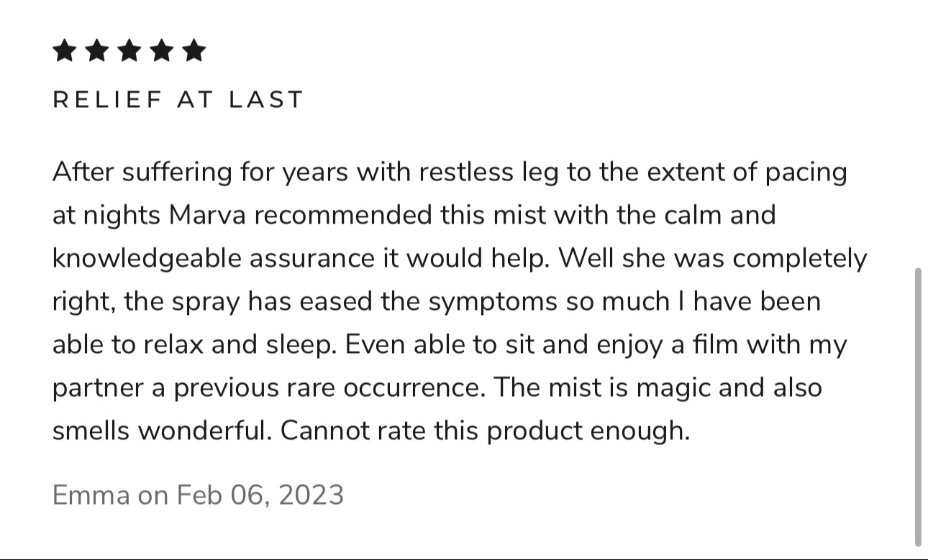Click the words 'smells wonderful' in the last line
The width and height of the screenshot is (928, 560).
163,431
